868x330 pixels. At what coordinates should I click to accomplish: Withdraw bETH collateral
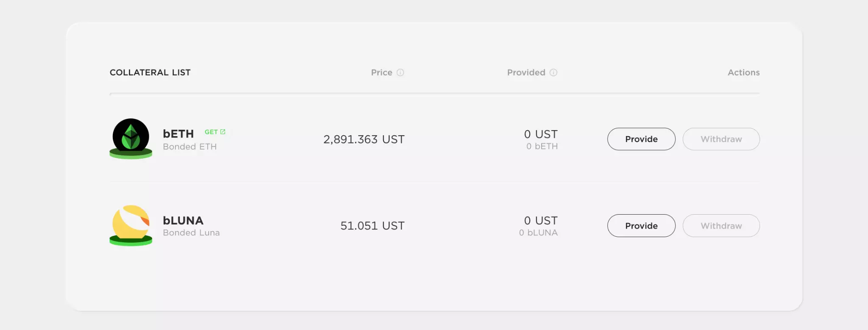coord(721,139)
